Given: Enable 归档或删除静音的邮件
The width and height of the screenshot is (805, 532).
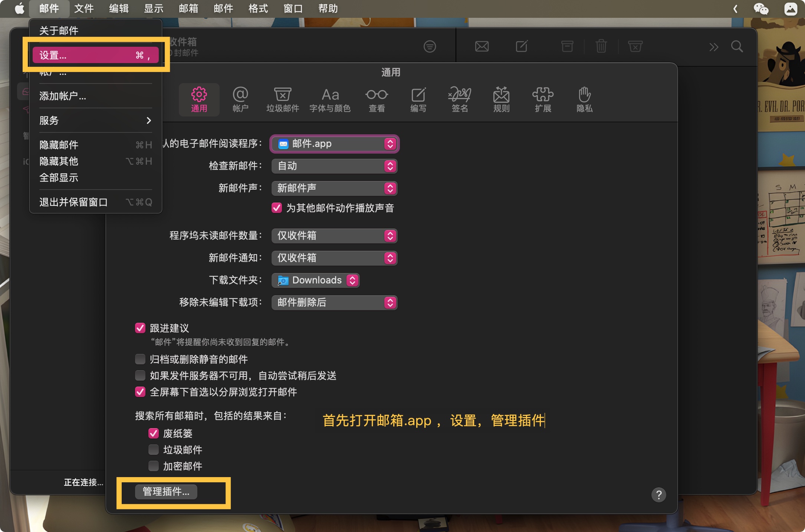Looking at the screenshot, I should click(140, 359).
